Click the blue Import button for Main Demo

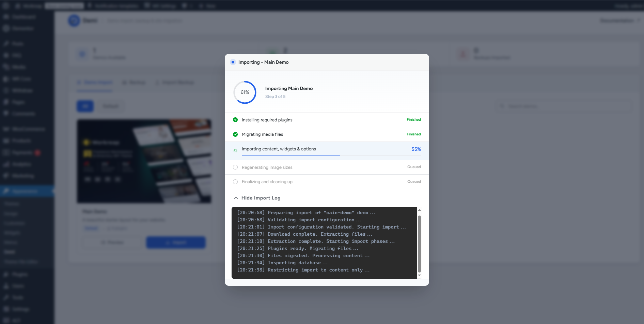pyautogui.click(x=176, y=242)
